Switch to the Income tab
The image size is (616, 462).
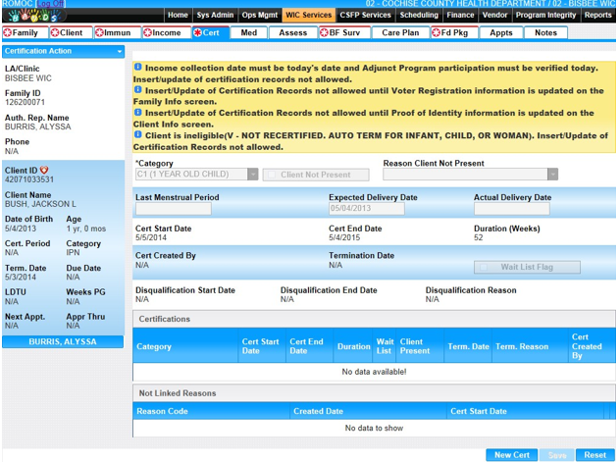[x=167, y=33]
